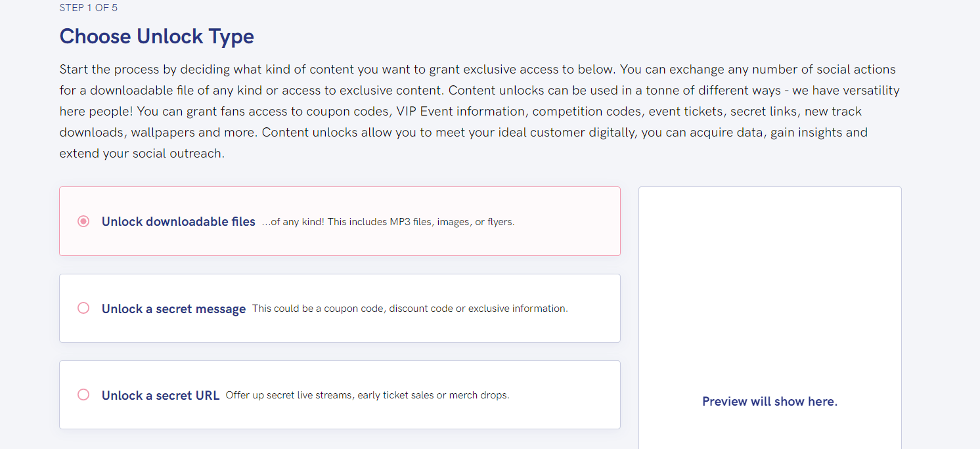
Task: Select the "Unlock downloadable files" radio button
Action: 83,221
